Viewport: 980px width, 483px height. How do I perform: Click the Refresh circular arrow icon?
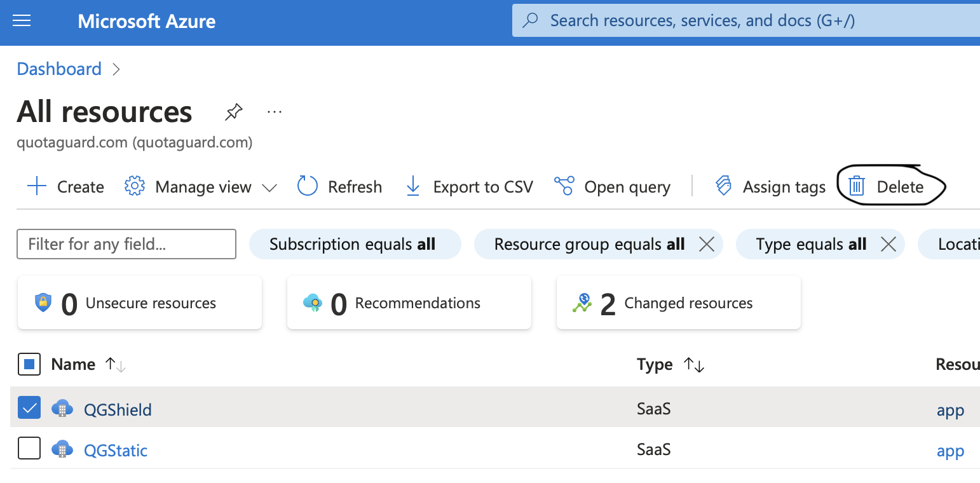coord(308,187)
